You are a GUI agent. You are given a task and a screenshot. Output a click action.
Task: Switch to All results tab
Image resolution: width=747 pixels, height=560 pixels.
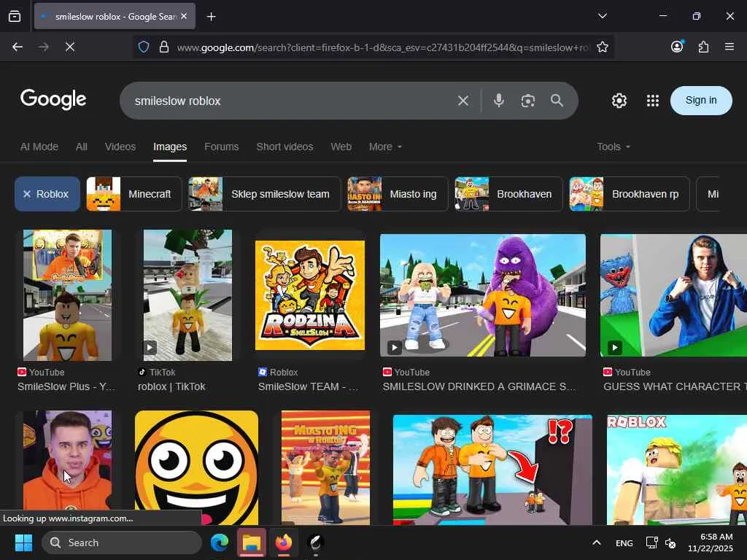point(82,147)
